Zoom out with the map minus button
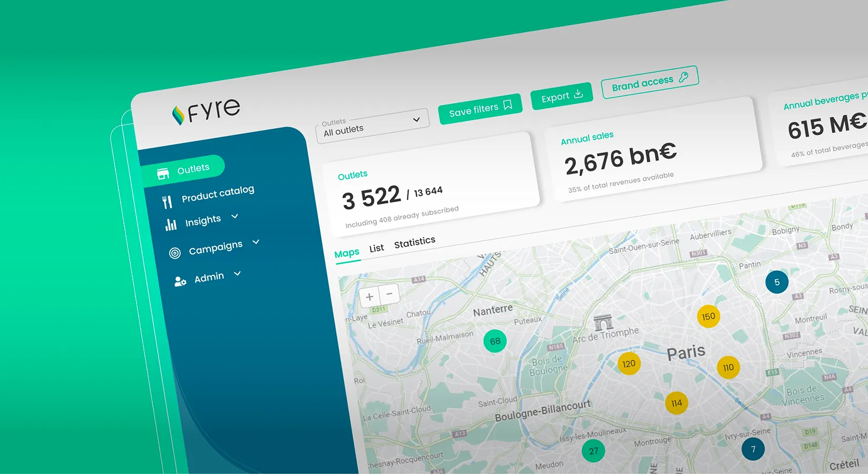 click(389, 293)
